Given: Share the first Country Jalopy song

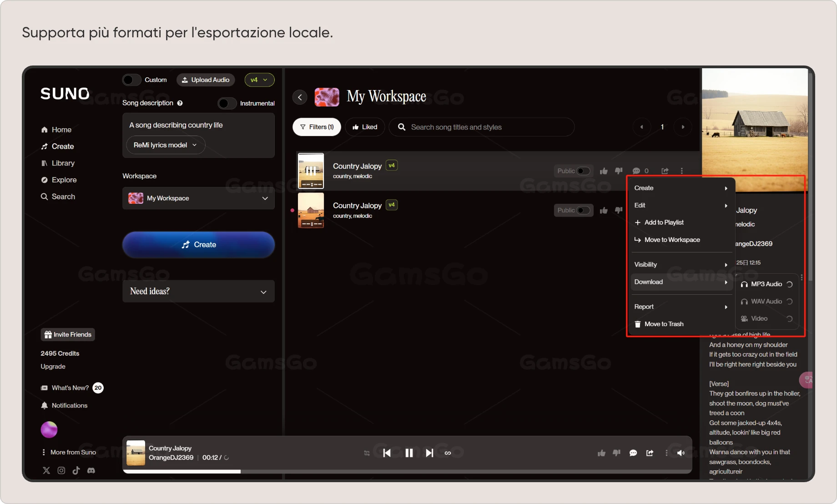Looking at the screenshot, I should pyautogui.click(x=665, y=171).
